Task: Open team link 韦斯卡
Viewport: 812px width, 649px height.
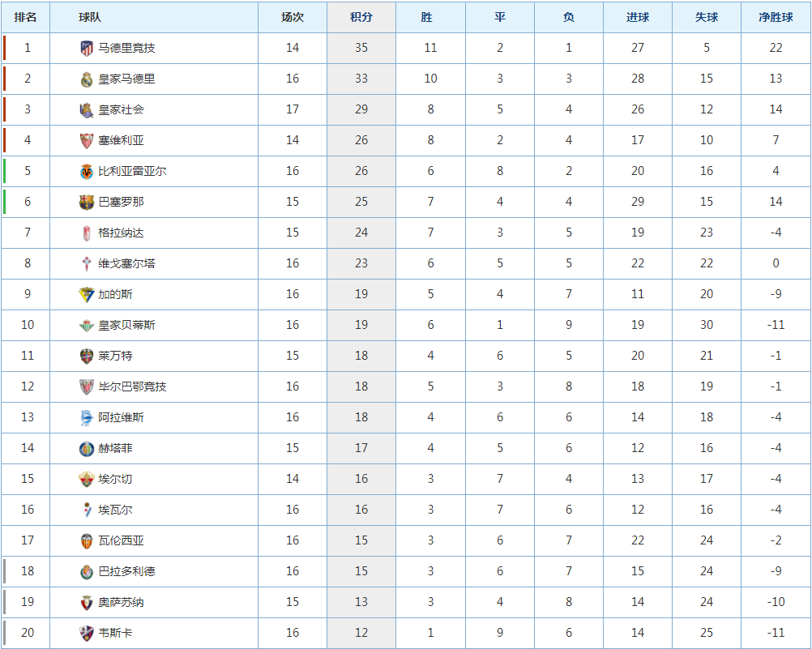Action: click(x=116, y=633)
